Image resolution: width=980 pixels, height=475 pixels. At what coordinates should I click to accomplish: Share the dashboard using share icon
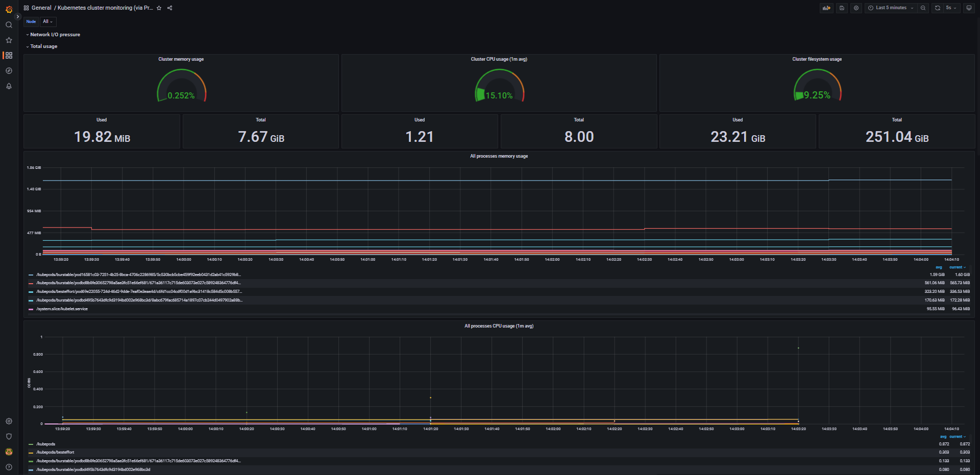[x=170, y=8]
